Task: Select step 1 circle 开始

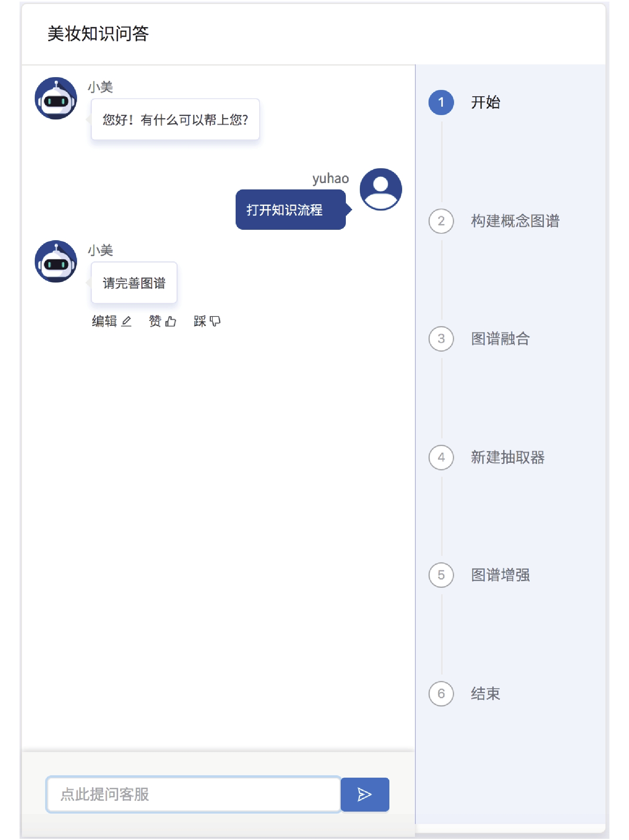Action: [x=441, y=102]
